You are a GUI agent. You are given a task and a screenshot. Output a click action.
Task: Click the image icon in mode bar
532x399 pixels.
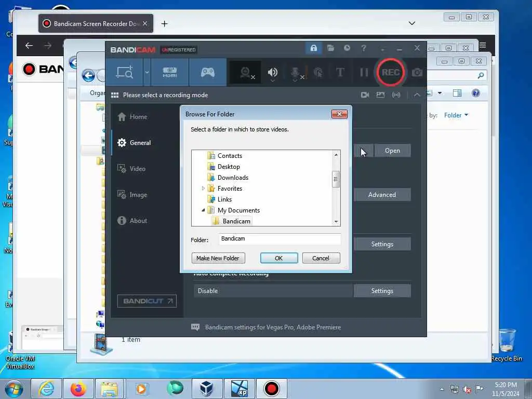click(x=380, y=95)
